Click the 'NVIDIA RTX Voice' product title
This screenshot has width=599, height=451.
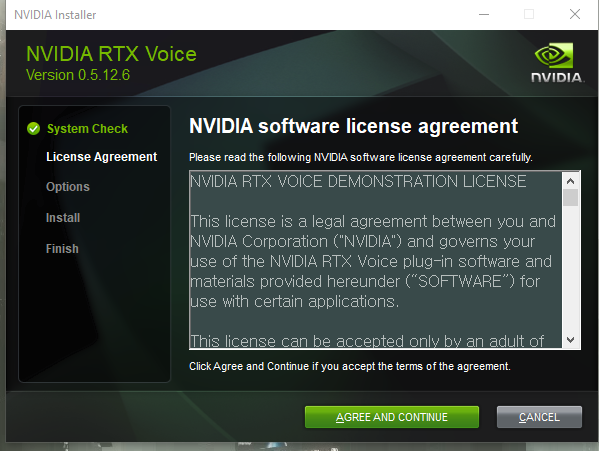point(111,54)
